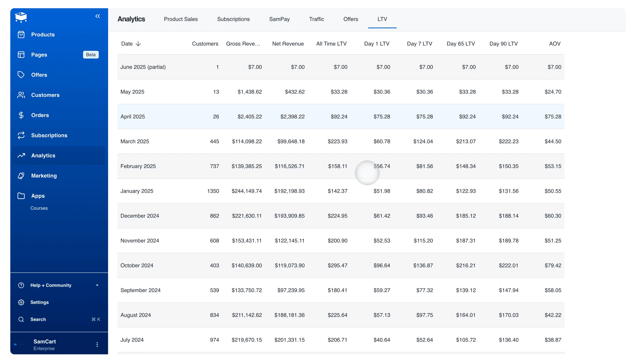
Task: Click the All Time LTV column header
Action: tap(331, 44)
